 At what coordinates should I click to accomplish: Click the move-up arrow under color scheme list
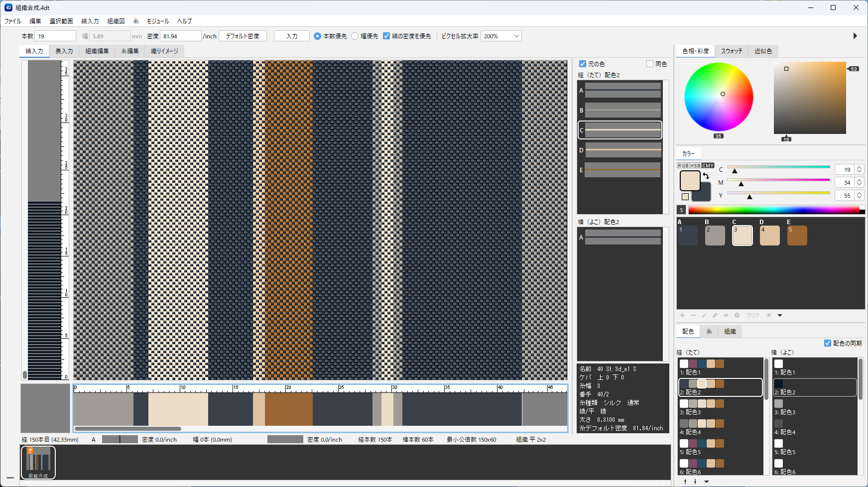coord(685,482)
